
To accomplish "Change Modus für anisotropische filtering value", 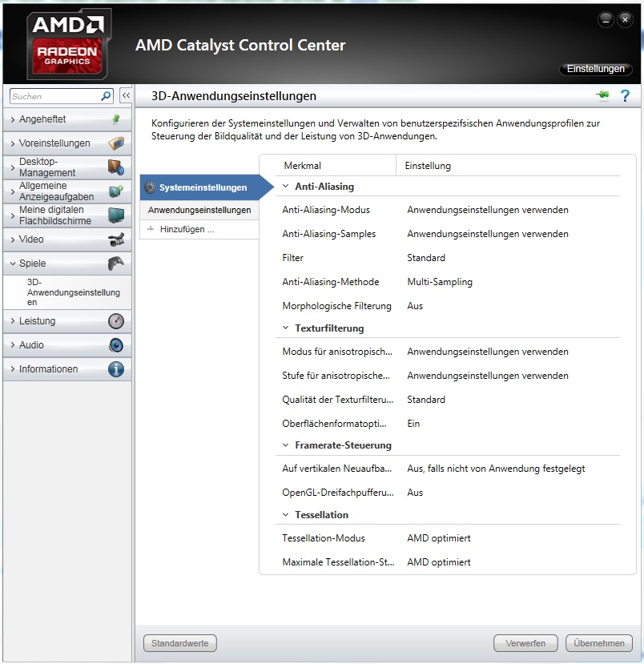I will pos(488,352).
